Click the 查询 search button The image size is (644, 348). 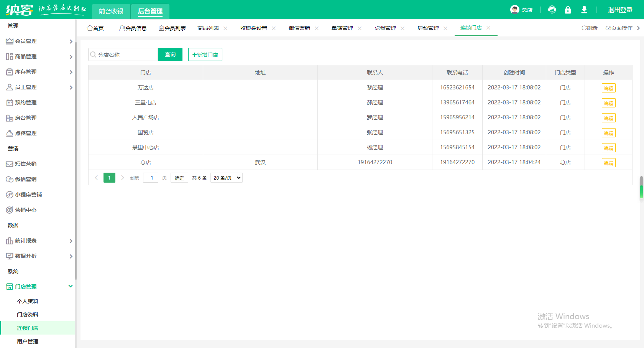click(170, 54)
